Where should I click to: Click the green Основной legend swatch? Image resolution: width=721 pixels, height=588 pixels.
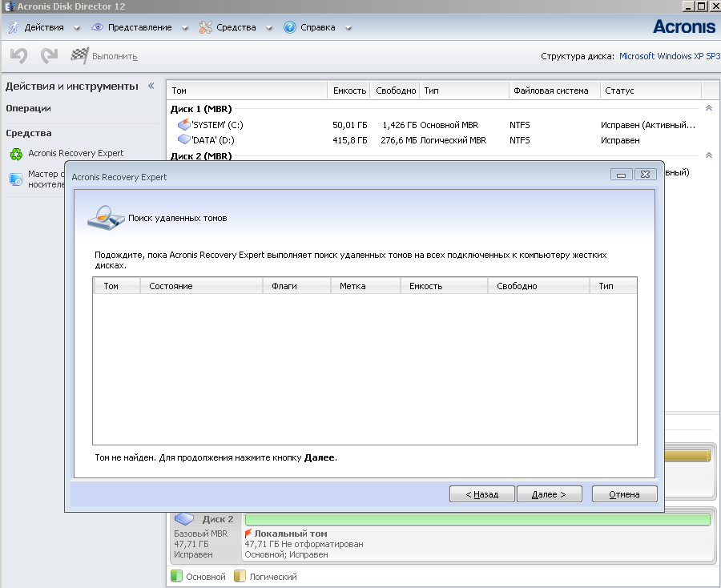point(176,576)
